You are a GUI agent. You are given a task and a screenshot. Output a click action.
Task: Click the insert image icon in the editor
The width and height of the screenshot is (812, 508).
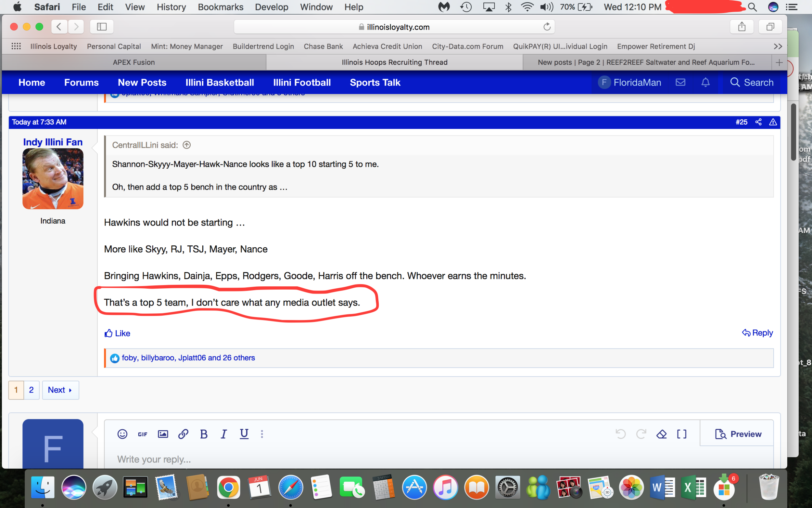163,434
